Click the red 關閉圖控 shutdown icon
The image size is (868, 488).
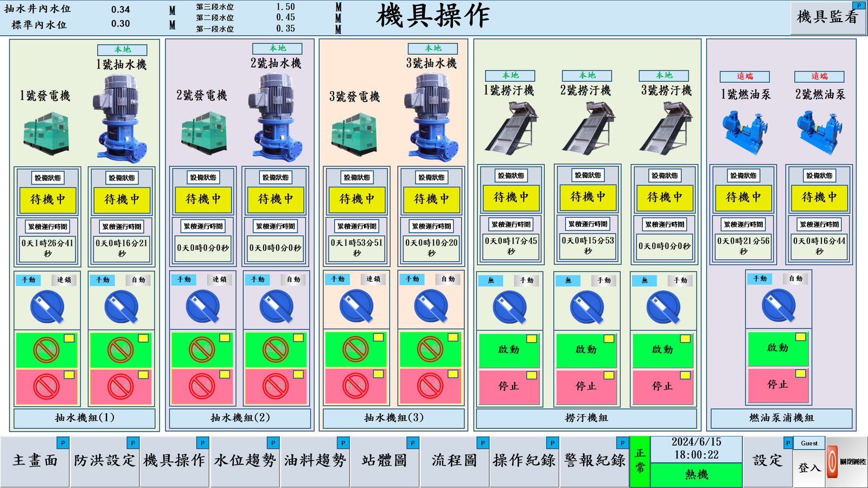click(x=832, y=462)
